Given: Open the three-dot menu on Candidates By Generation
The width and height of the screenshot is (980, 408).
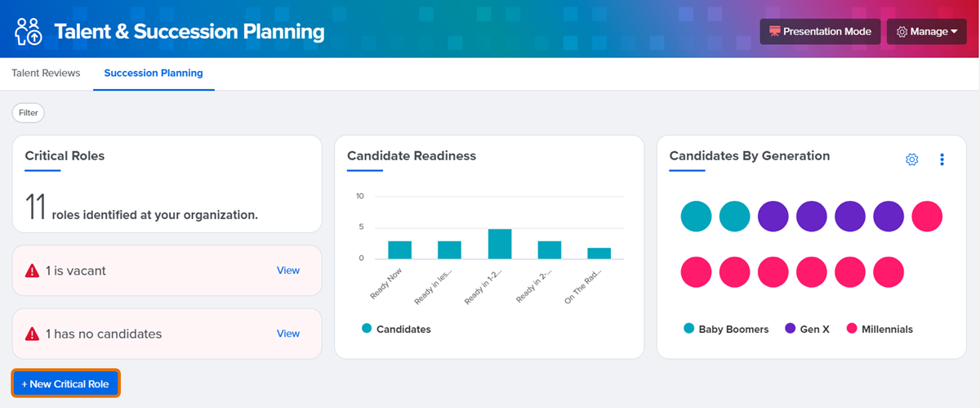Looking at the screenshot, I should click(x=942, y=159).
